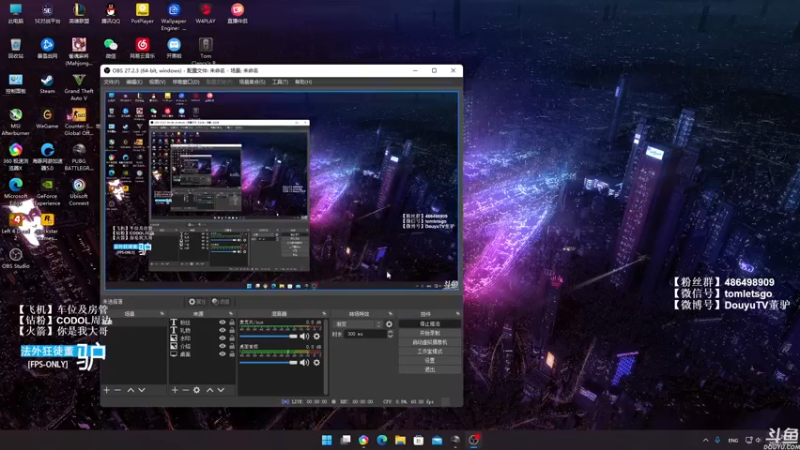The width and height of the screenshot is (800, 450).
Task: Open source properties gear in sources toolbar
Action: coord(196,390)
